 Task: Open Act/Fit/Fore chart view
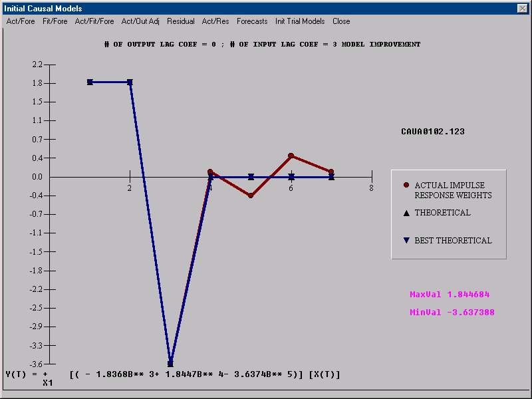pos(94,21)
